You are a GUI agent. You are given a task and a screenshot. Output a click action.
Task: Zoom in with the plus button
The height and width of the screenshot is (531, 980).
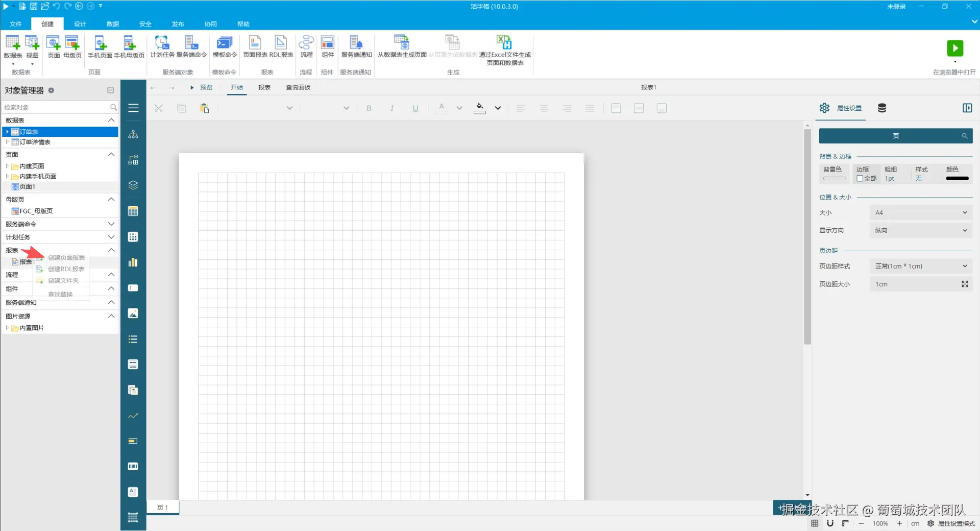[x=900, y=523]
